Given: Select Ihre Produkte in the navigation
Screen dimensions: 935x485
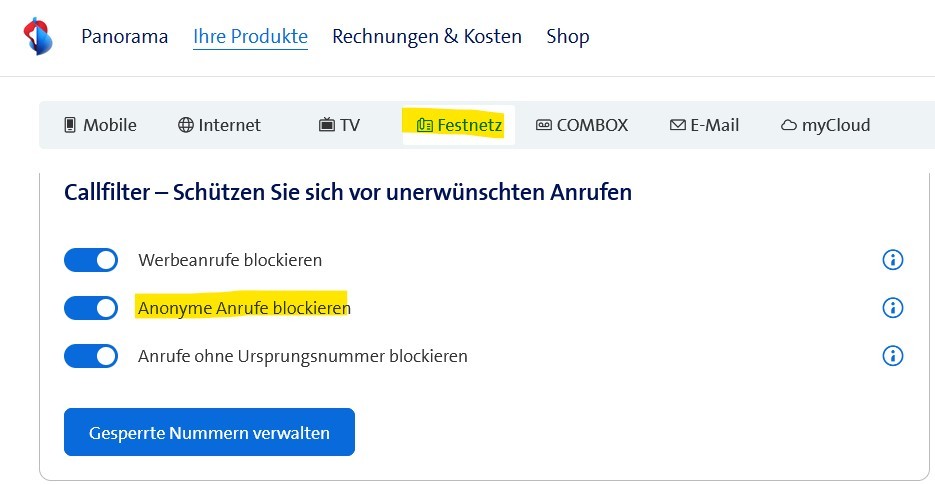Looking at the screenshot, I should [250, 37].
